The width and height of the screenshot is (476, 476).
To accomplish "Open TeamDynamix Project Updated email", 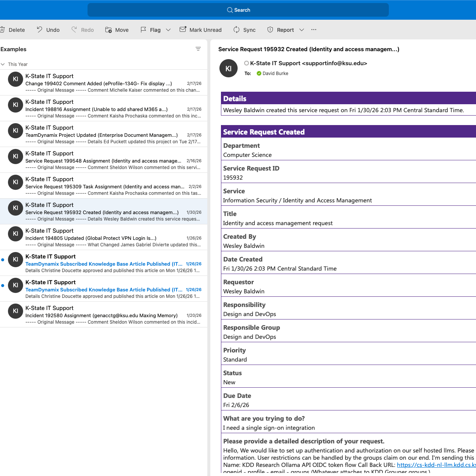I will 104,134.
